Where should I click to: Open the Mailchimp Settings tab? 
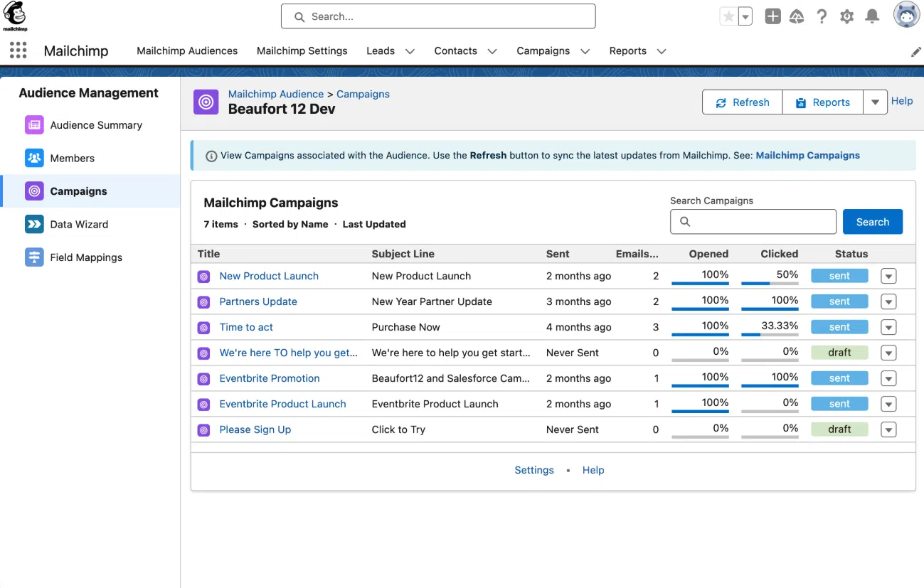(x=302, y=51)
